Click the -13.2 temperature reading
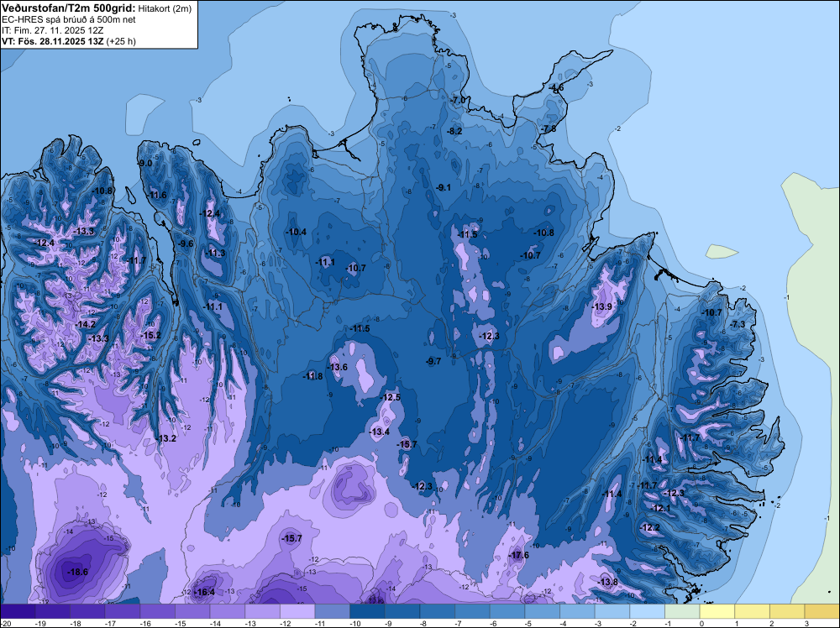The width and height of the screenshot is (840, 628). click(x=166, y=438)
